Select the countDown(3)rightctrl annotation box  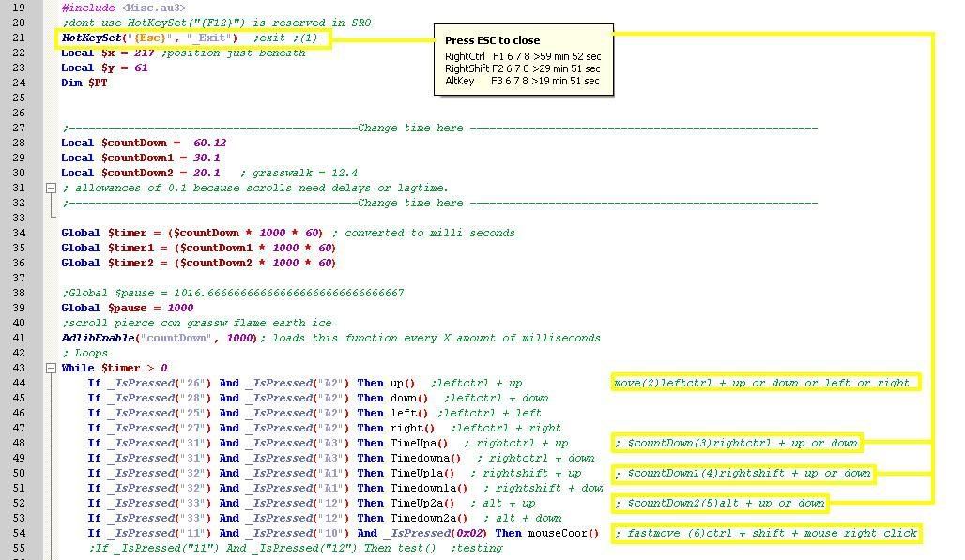pyautogui.click(x=737, y=443)
